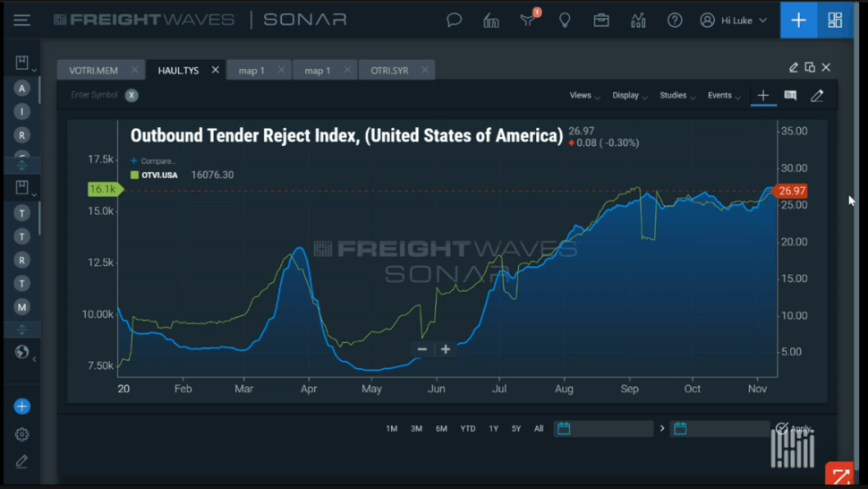The width and height of the screenshot is (868, 489).
Task: Expand the Views dropdown
Action: (x=584, y=95)
